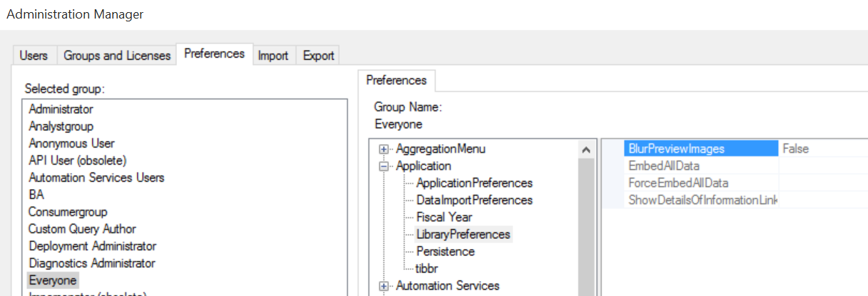Click the Persistence tree item

(445, 252)
